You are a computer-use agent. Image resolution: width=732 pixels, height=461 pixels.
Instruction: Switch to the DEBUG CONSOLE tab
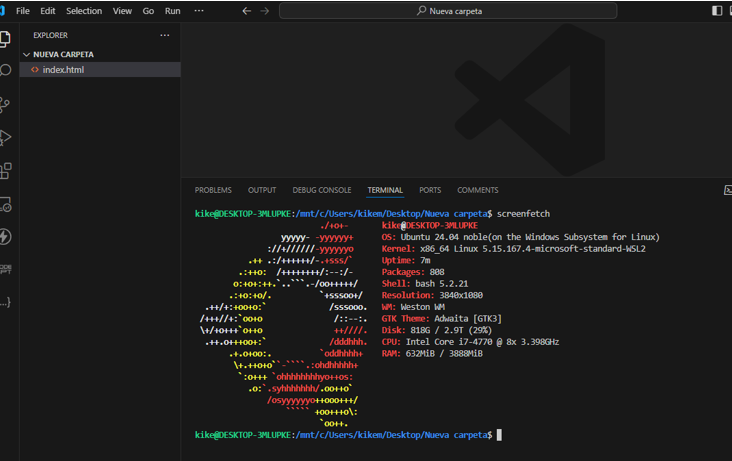pos(321,190)
